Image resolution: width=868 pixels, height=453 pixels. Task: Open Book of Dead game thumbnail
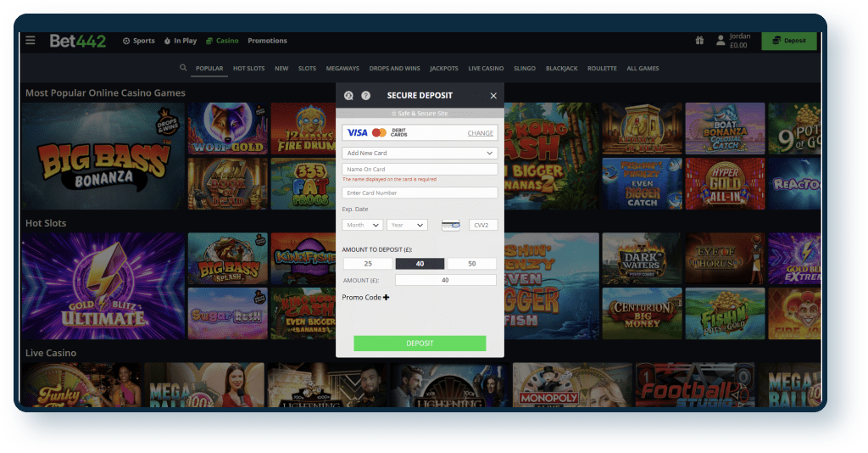(227, 184)
